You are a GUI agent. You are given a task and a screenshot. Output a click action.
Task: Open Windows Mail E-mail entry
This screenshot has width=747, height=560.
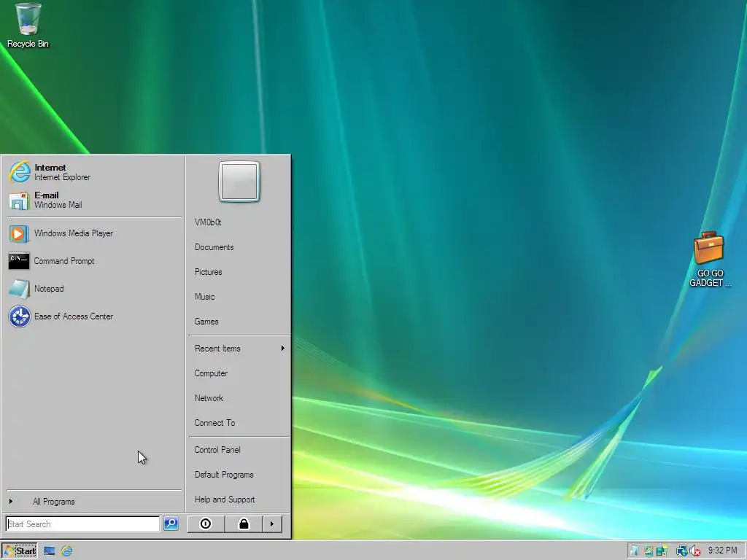[x=93, y=200]
